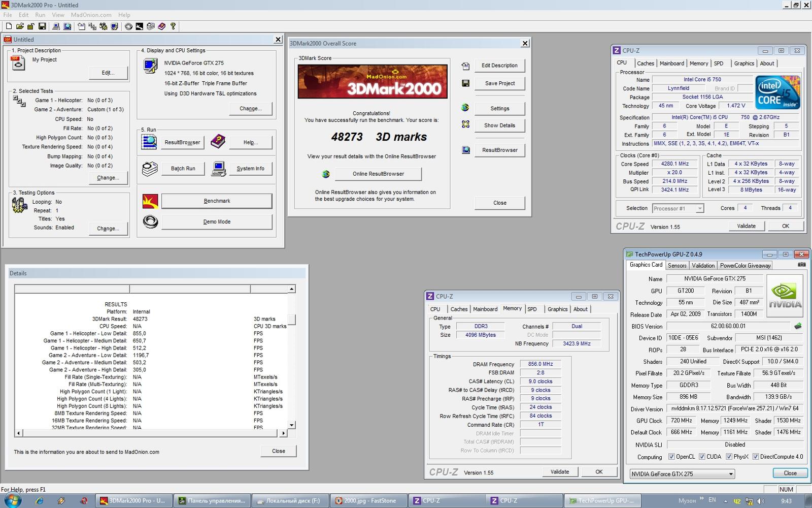Click the purple help book icon beside Help button
812x508 pixels.
click(x=218, y=142)
